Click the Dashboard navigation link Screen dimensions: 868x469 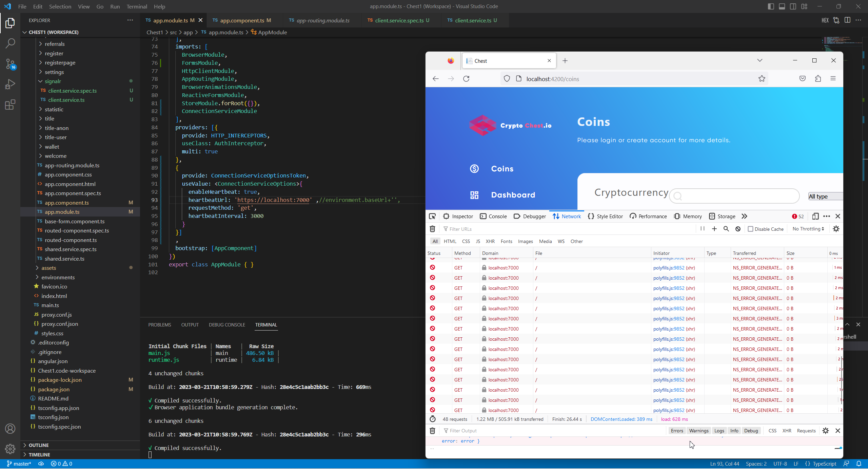click(513, 195)
